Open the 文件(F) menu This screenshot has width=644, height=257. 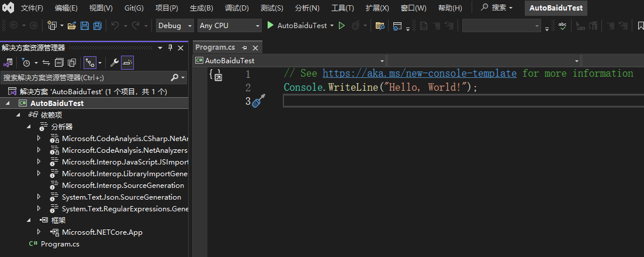tap(32, 8)
